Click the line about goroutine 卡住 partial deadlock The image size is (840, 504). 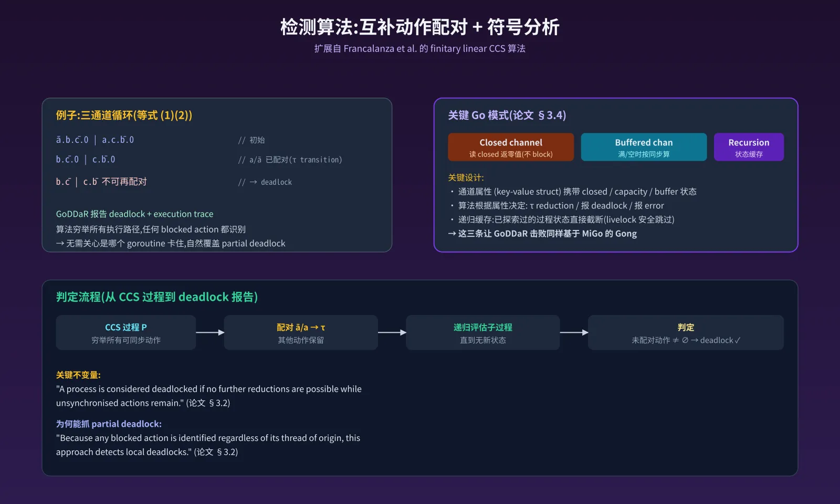pos(171,244)
